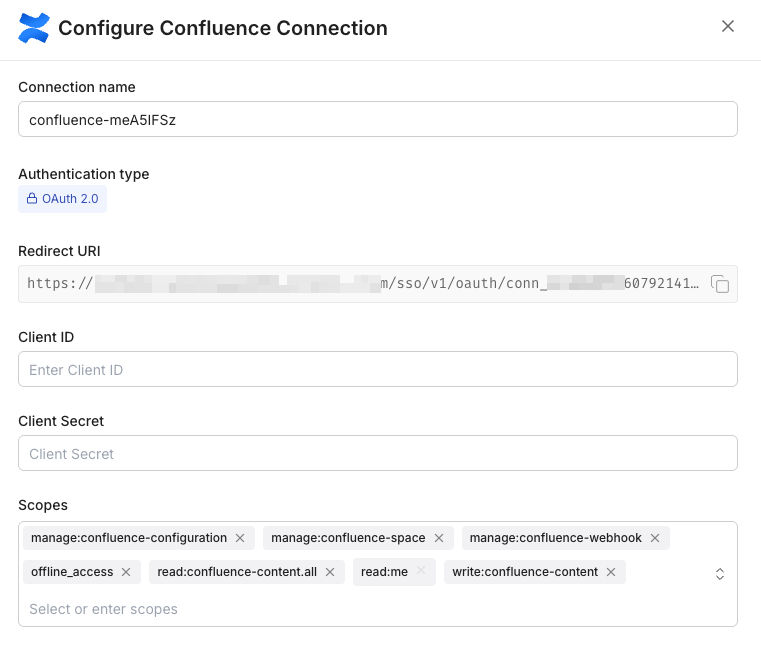
Task: Expand the Scopes dropdown list
Action: [x=719, y=574]
